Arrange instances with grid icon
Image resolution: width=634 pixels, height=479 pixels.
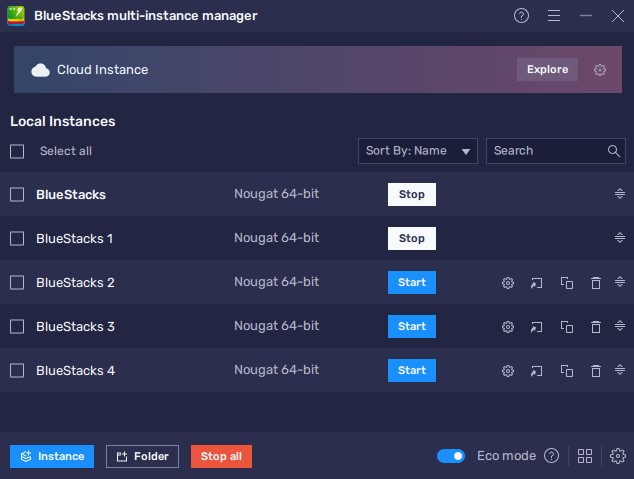(585, 456)
